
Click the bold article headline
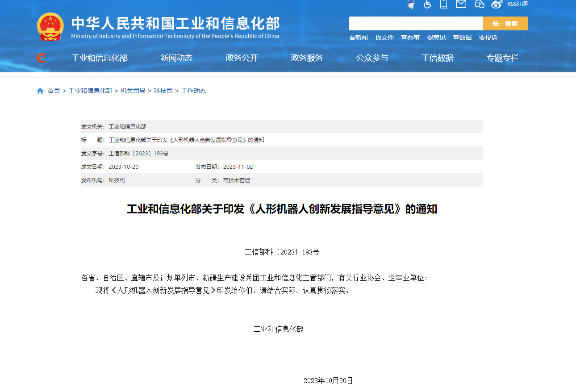[282, 209]
